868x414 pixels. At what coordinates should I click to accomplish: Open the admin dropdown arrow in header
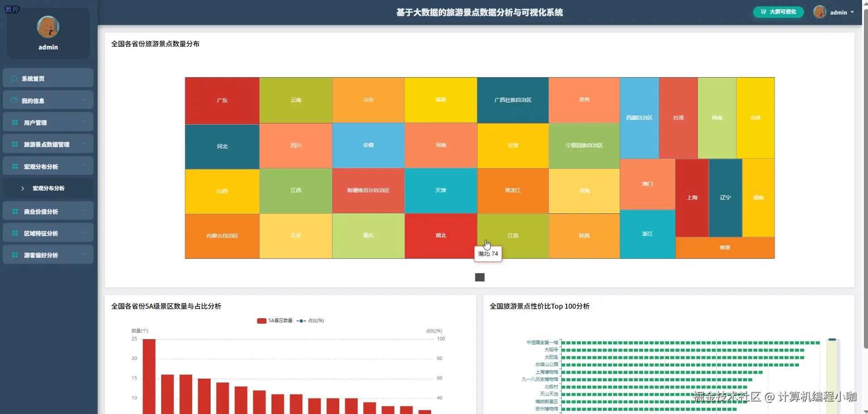(852, 12)
